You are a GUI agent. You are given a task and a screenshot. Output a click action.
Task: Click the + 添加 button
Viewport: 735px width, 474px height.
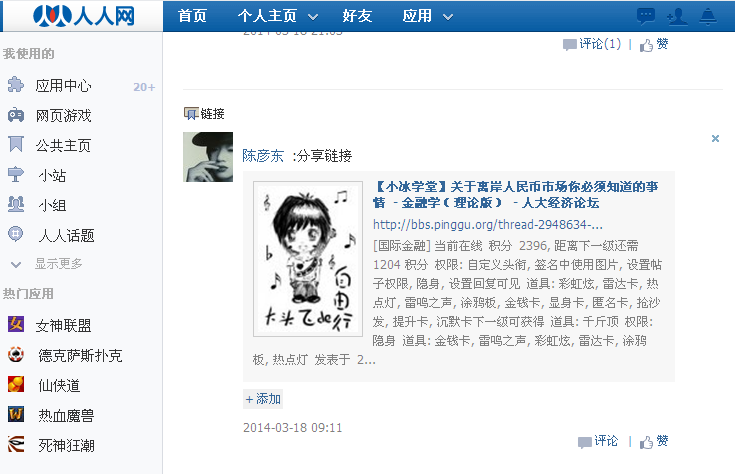263,399
